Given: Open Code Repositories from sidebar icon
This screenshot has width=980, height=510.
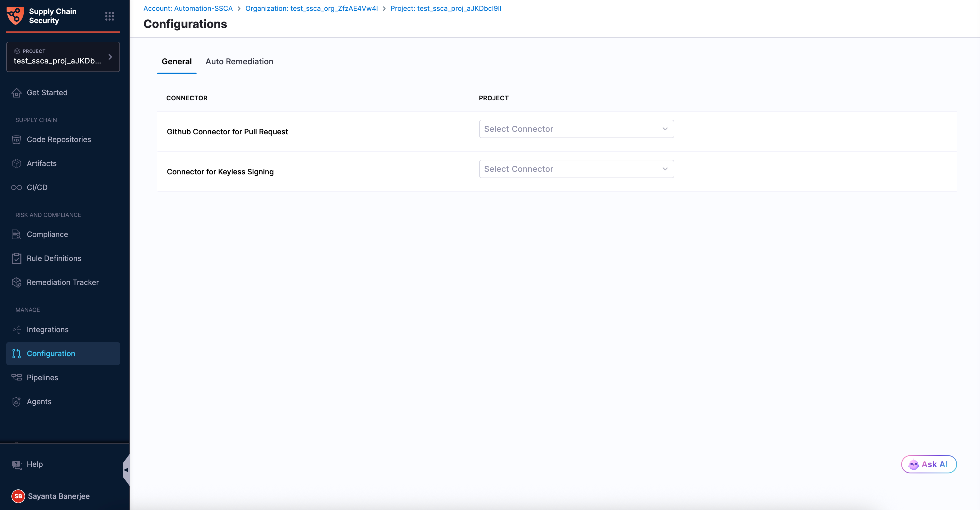Looking at the screenshot, I should (x=16, y=140).
